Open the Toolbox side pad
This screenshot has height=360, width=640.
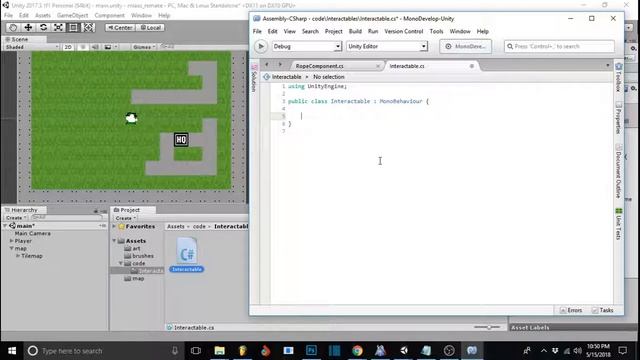tap(619, 78)
